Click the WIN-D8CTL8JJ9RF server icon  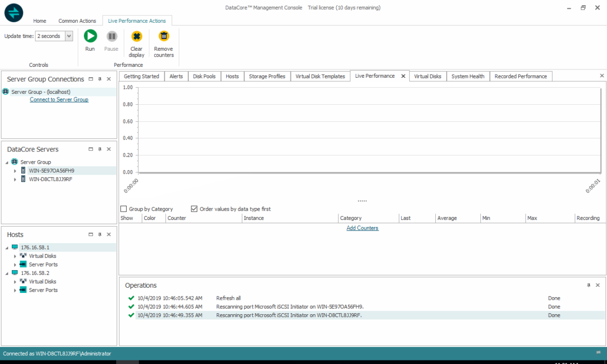point(23,179)
